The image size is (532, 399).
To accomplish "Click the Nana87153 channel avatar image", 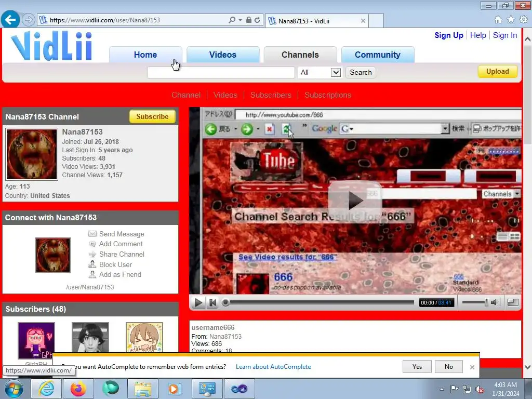I will pyautogui.click(x=32, y=154).
